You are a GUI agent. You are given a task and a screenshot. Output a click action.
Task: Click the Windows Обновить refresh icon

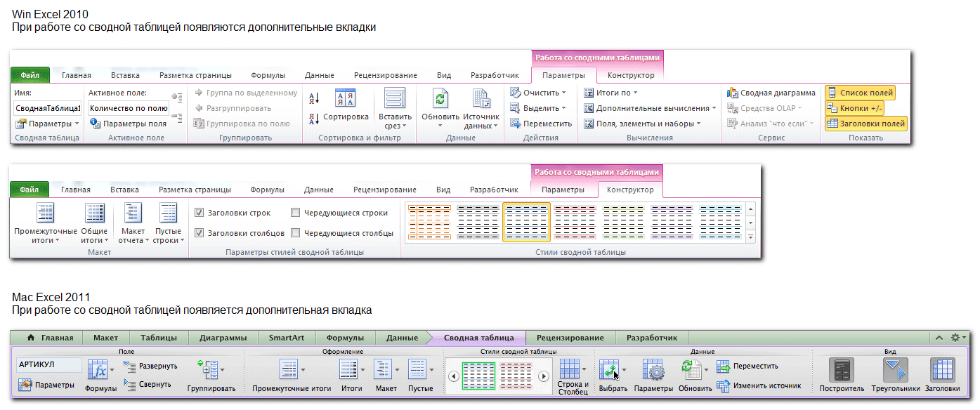pyautogui.click(x=440, y=99)
